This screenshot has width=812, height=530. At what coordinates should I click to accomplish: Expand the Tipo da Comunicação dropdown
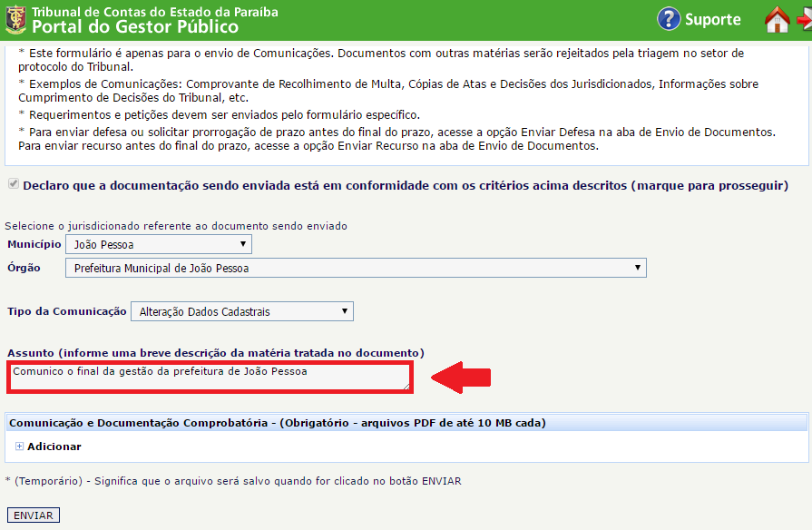pyautogui.click(x=242, y=311)
